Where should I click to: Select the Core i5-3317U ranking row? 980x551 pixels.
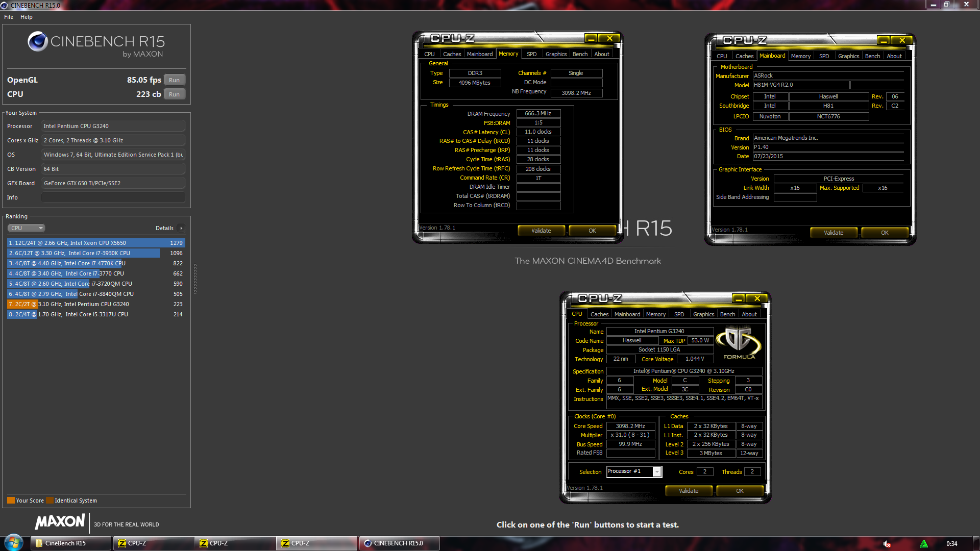[x=96, y=314]
